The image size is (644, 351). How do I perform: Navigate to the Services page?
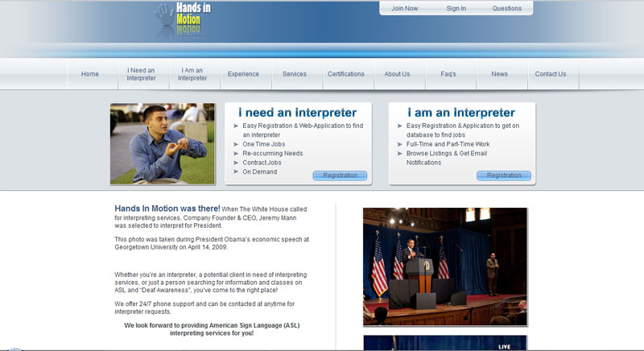[295, 74]
